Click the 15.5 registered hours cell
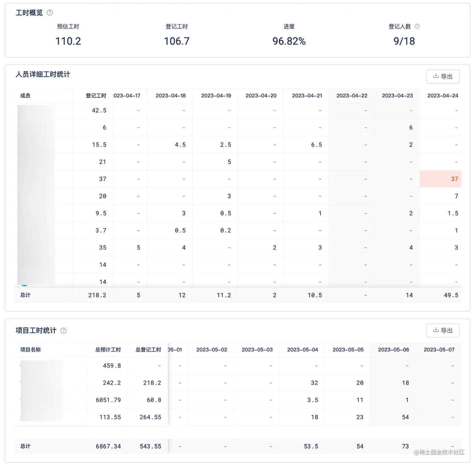This screenshot has height=467, width=476. (99, 145)
